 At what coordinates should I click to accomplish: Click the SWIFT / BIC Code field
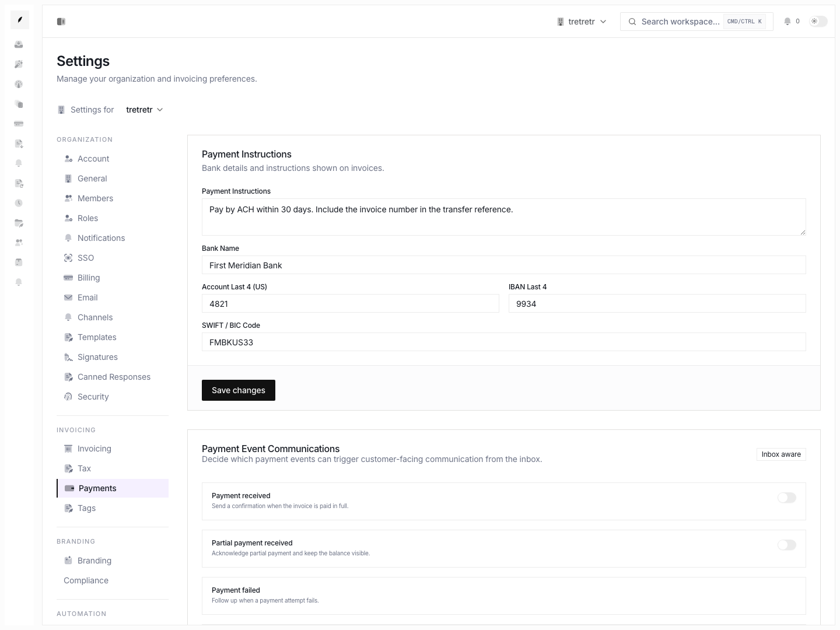(504, 342)
